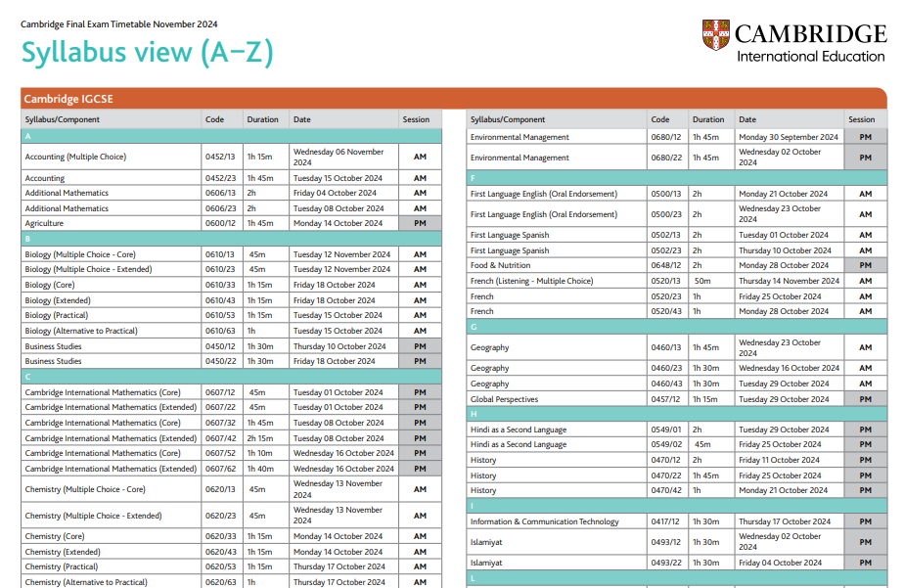904x588 pixels.
Task: Click 'Cambridge Final Exam Timetable November 2024' text
Action: (x=118, y=24)
